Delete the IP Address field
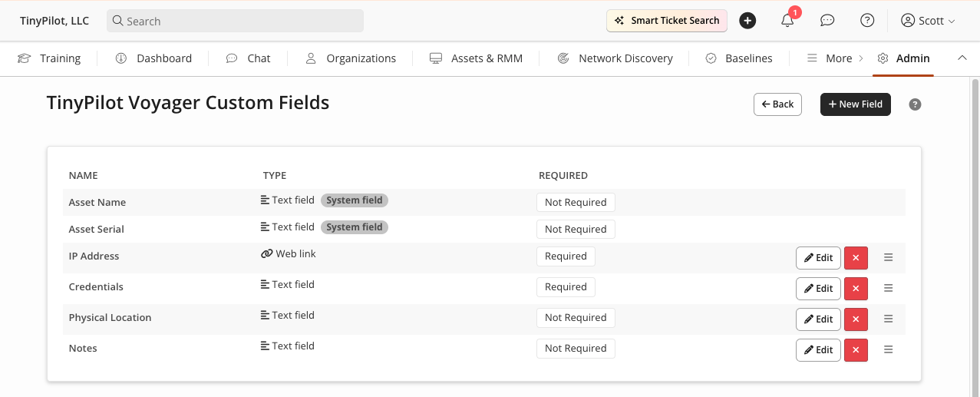The width and height of the screenshot is (980, 397). 856,258
